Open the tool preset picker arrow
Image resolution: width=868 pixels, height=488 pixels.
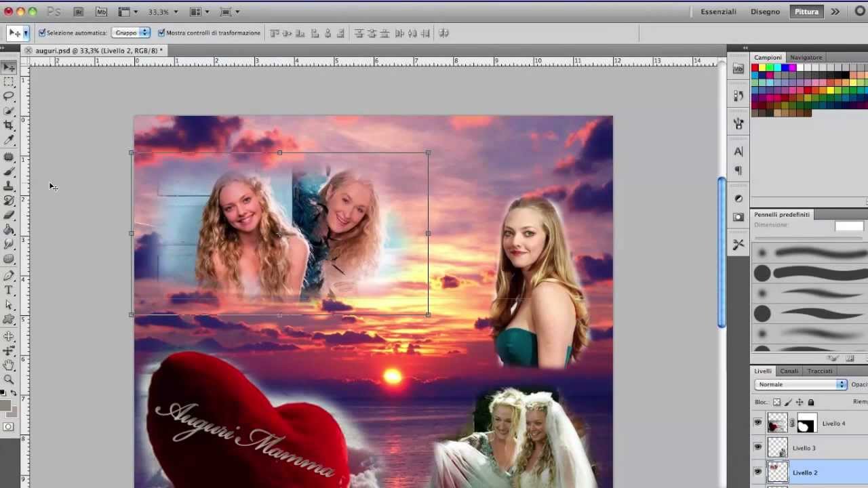26,33
